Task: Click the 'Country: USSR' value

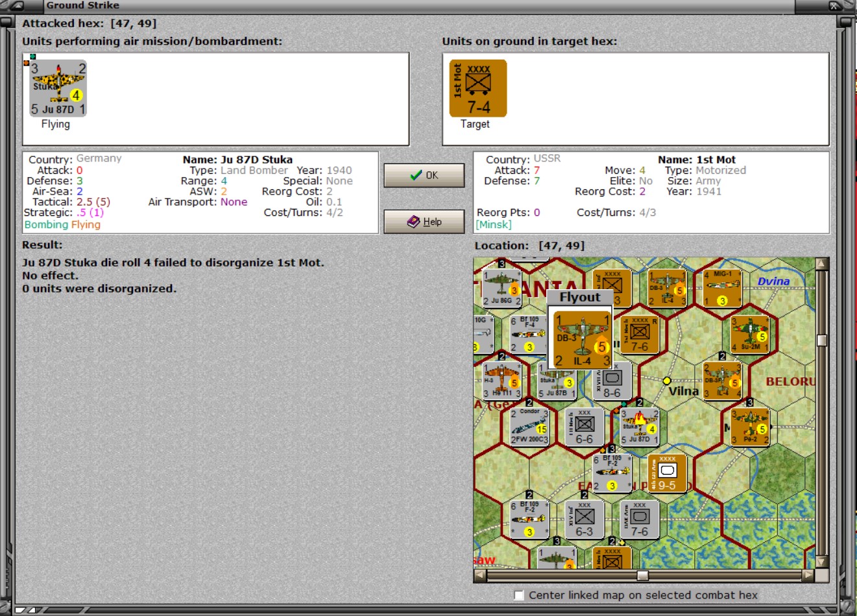Action: point(547,158)
